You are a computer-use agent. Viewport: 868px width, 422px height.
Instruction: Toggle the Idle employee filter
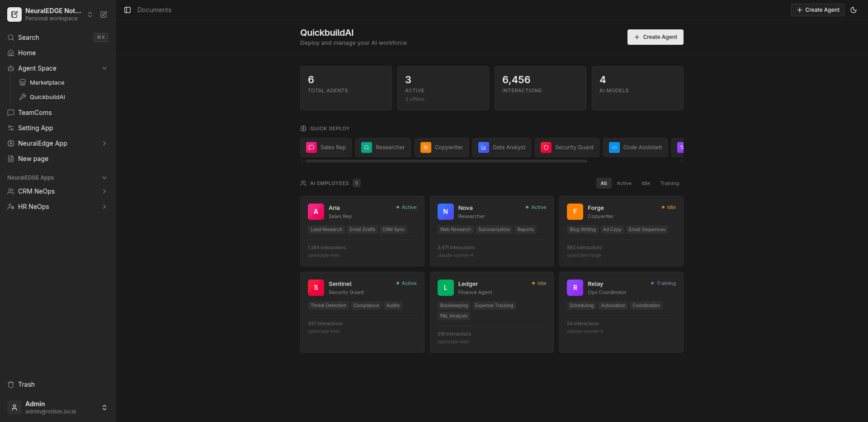(646, 183)
